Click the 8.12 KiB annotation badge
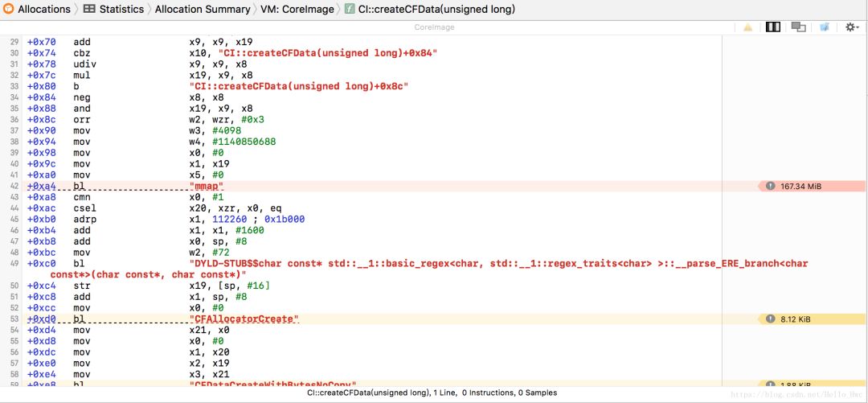This screenshot has height=403, width=868. click(812, 319)
